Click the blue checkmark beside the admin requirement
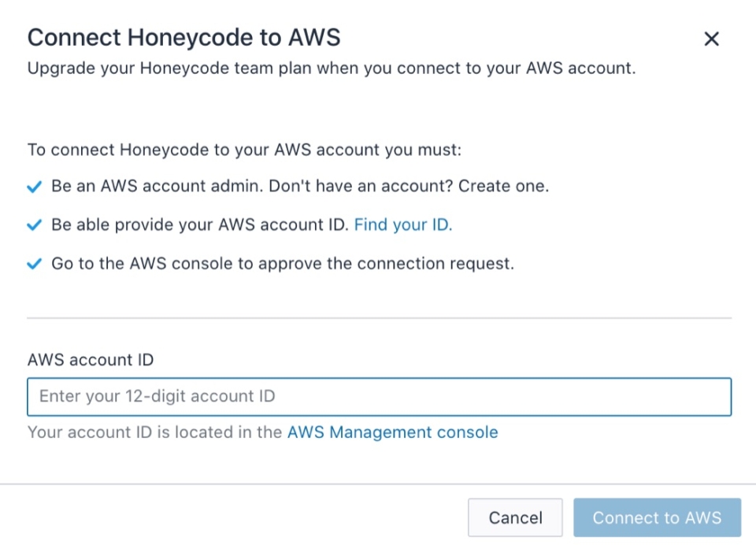The height and width of the screenshot is (545, 756). (33, 187)
